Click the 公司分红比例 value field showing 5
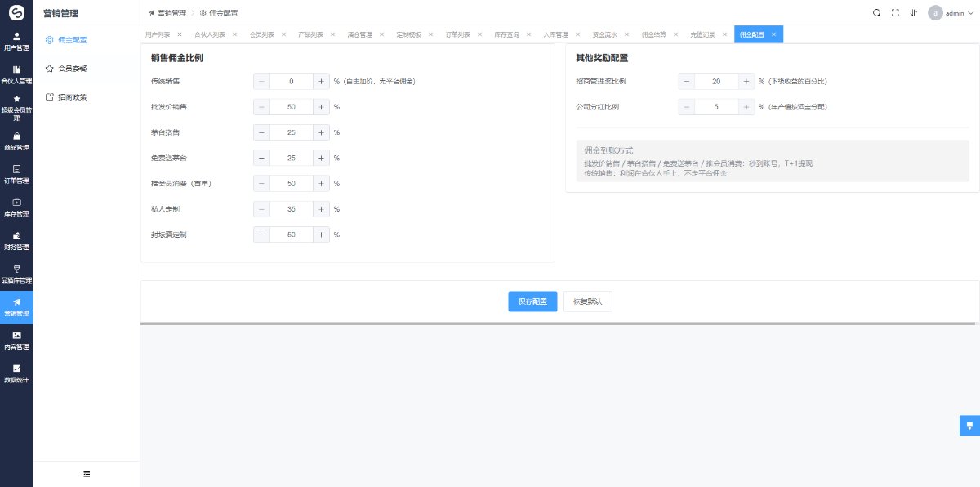 click(x=717, y=107)
